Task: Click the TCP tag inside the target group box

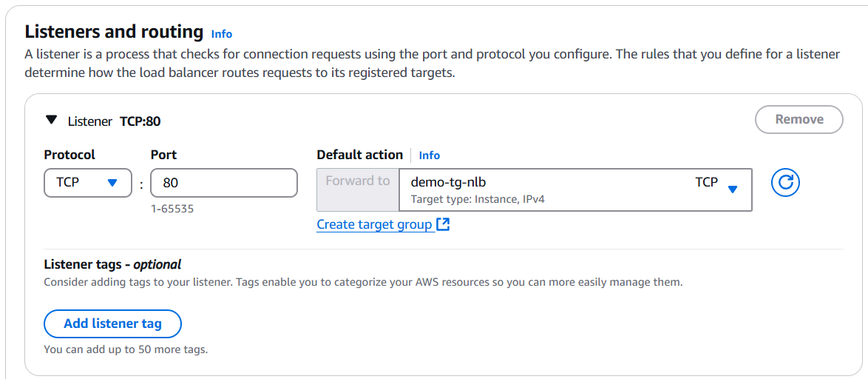Action: (x=706, y=182)
